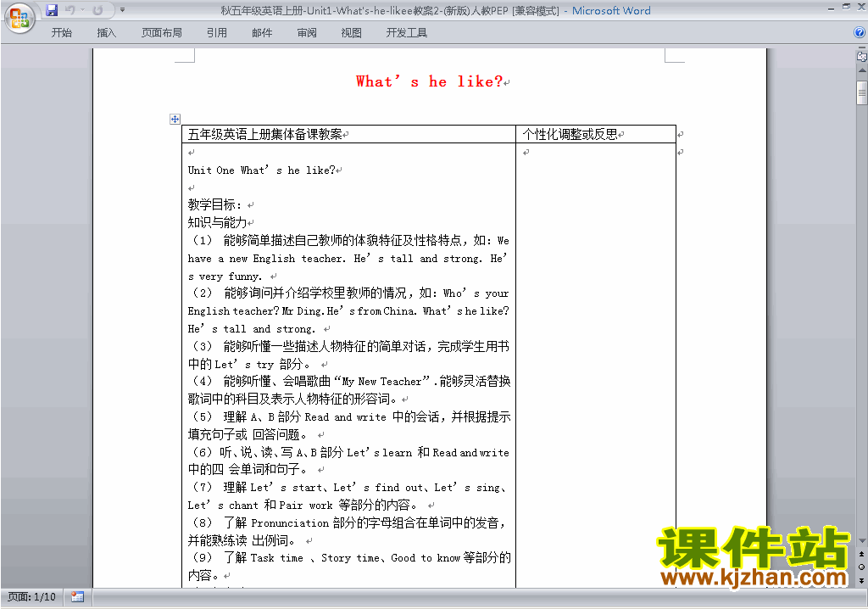This screenshot has height=609, width=868.
Task: Click the line starting with (5) 理解 A、B 部分
Action: coord(350,416)
